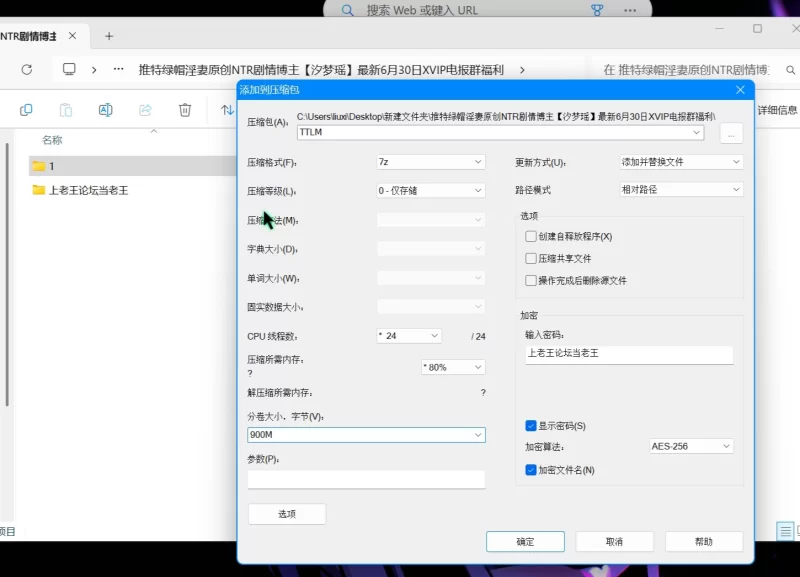Open the 路径模式 相对路径 dropdown
Viewport: 800px width, 577px height.
681,189
